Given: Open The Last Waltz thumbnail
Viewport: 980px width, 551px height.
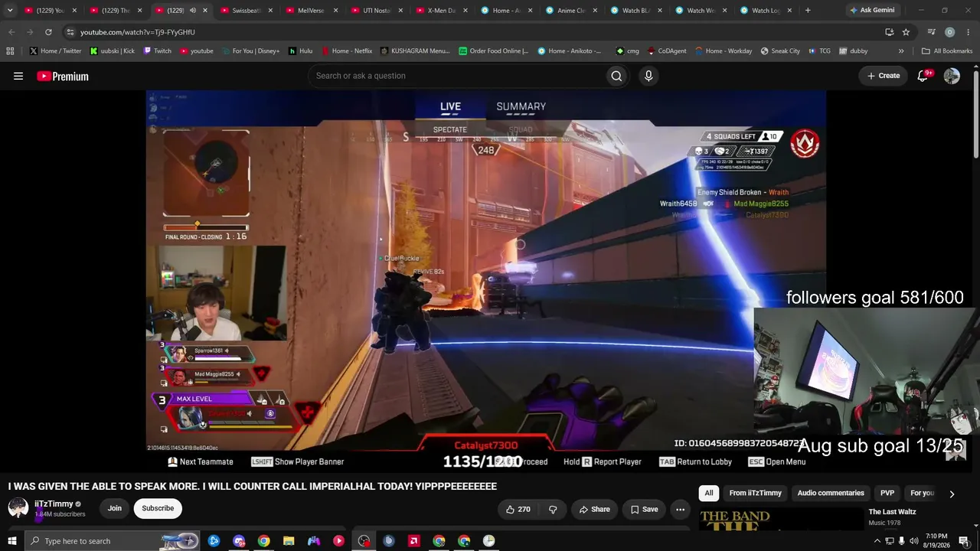Looking at the screenshot, I should pyautogui.click(x=782, y=518).
